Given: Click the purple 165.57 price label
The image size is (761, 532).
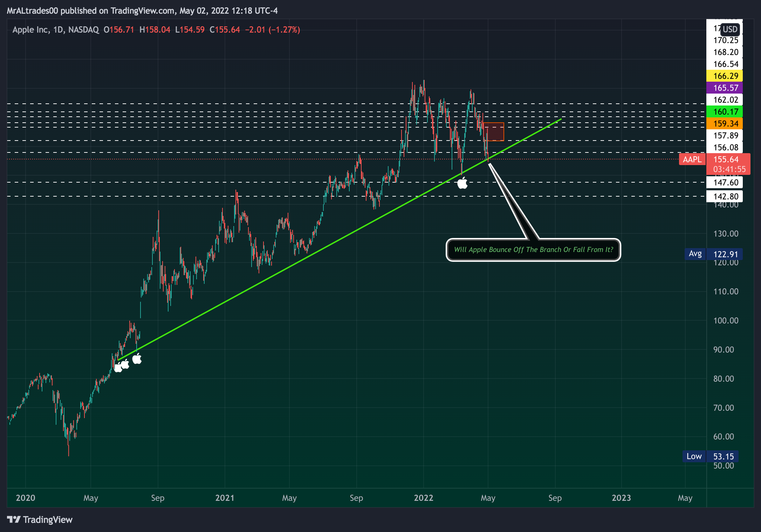Looking at the screenshot, I should [725, 88].
